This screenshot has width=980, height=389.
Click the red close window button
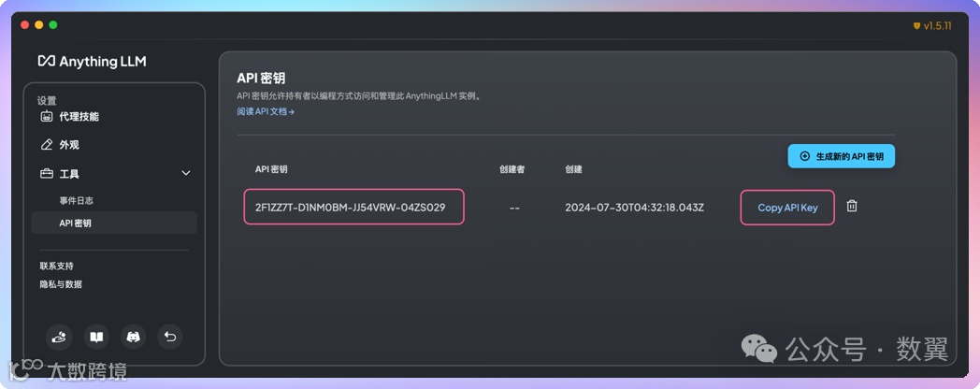[x=25, y=25]
